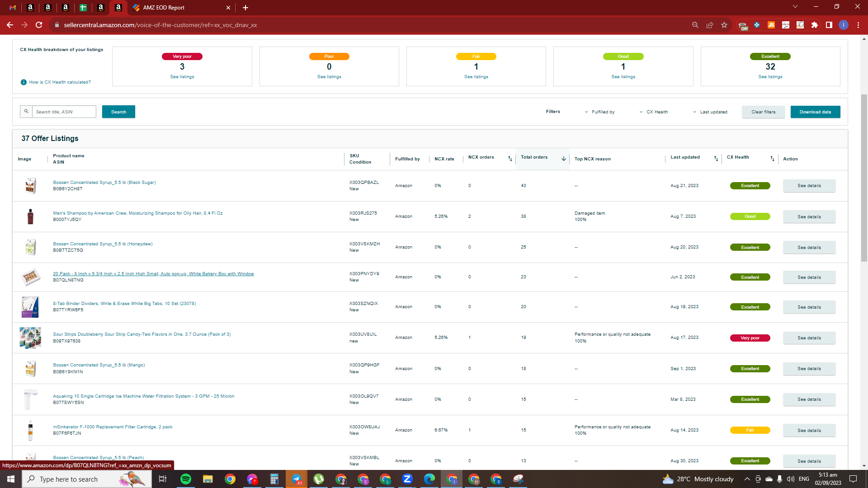Open the browser zoom magnifier icon
Screen dimensions: 868x488
695,25
